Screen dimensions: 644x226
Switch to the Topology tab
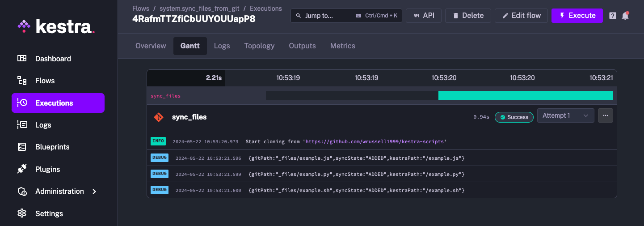pyautogui.click(x=259, y=46)
